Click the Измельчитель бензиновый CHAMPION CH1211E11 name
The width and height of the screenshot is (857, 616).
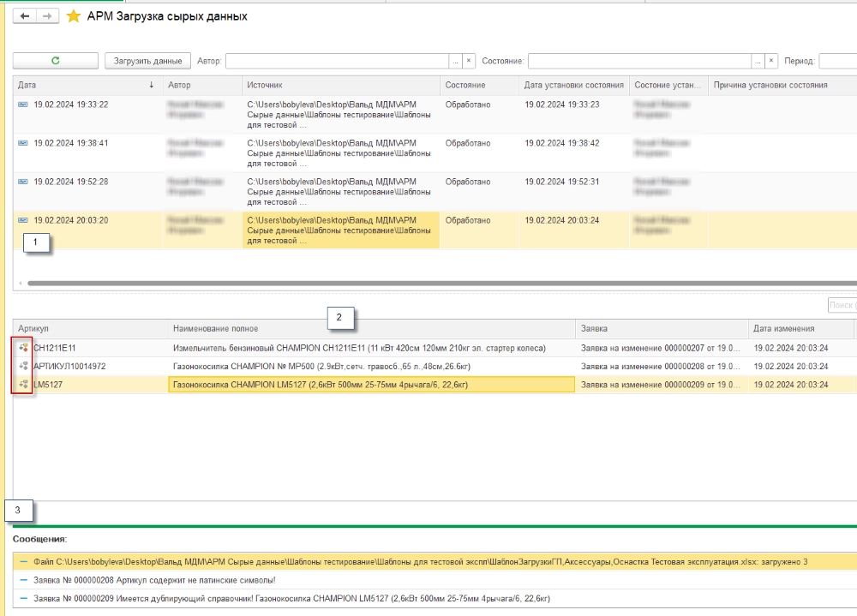click(359, 348)
